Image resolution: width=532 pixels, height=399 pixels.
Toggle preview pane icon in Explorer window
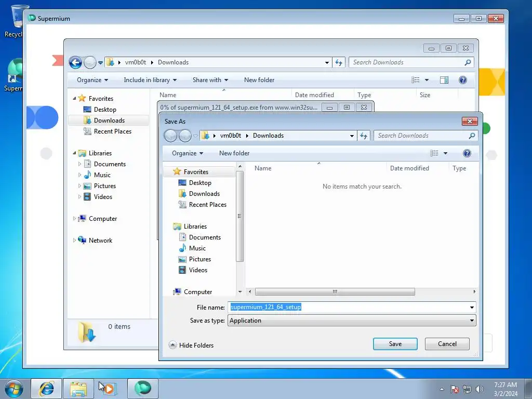click(444, 79)
